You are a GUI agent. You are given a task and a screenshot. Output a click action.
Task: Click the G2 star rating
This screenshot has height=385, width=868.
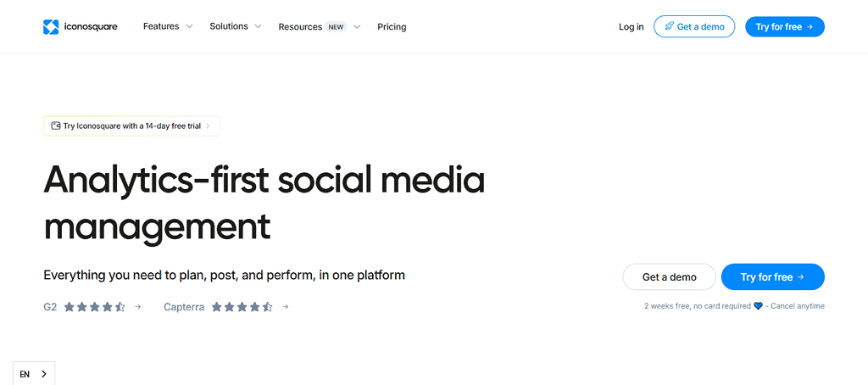pos(94,307)
